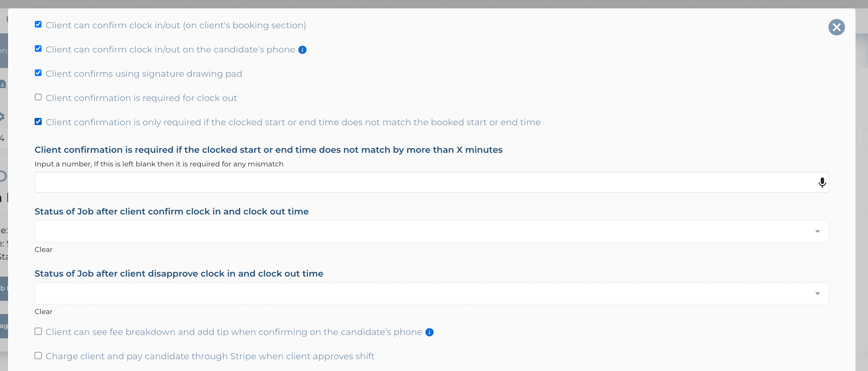Close the settings dialog with the X icon
The width and height of the screenshot is (868, 371).
coord(836,27)
